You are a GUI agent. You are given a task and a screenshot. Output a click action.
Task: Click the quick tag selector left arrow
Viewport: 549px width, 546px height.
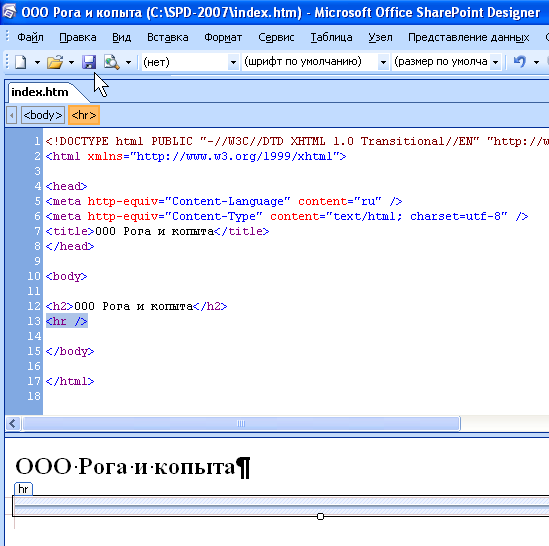pyautogui.click(x=12, y=115)
